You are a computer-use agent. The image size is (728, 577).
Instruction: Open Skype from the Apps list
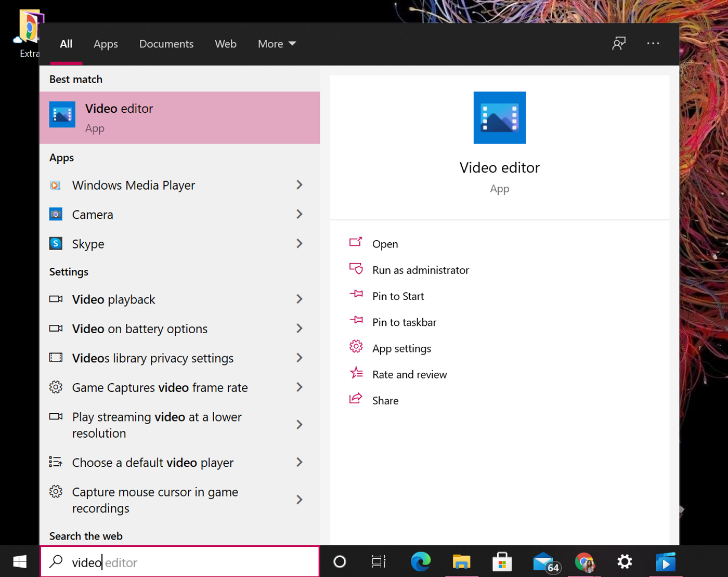(88, 243)
